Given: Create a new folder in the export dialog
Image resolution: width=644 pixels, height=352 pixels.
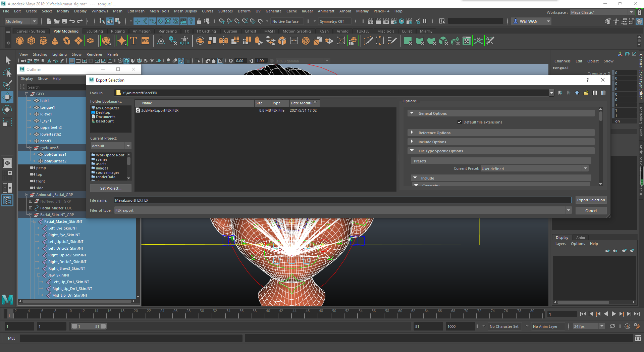Looking at the screenshot, I should [586, 93].
